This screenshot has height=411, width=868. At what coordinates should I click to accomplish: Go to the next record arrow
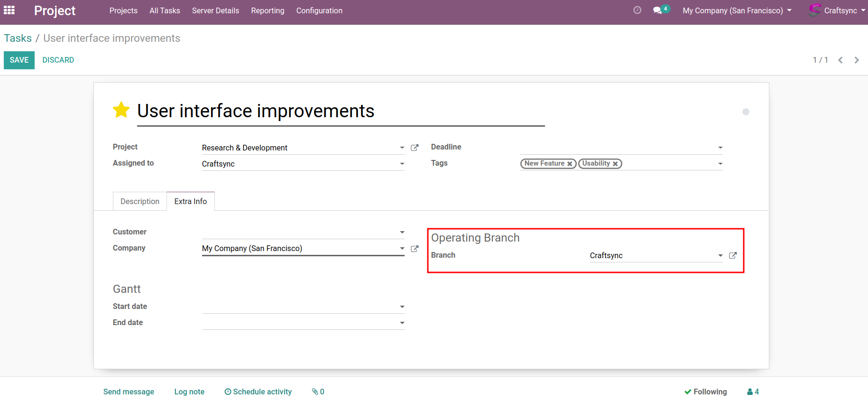click(x=856, y=60)
